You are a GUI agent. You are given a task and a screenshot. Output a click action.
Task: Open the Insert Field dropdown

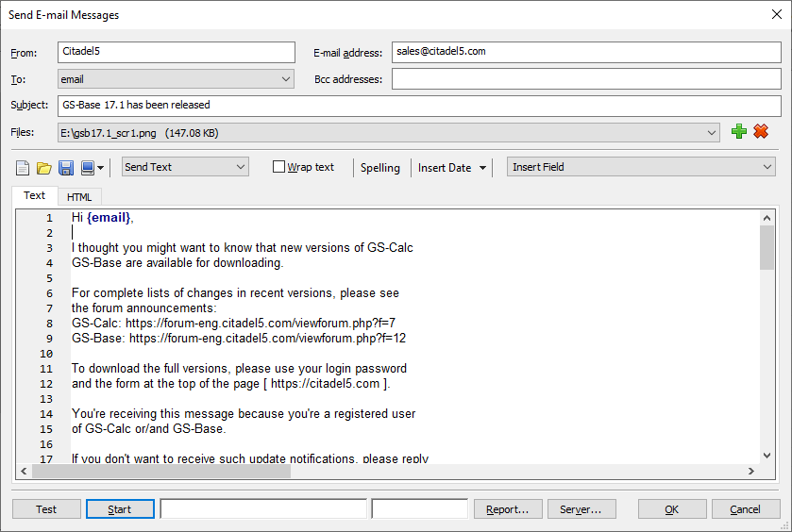[x=641, y=167]
